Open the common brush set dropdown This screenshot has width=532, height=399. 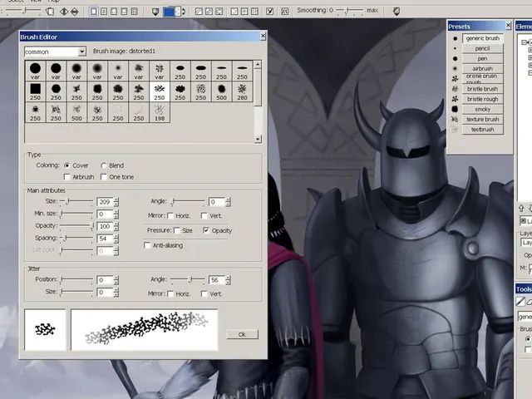coord(81,52)
